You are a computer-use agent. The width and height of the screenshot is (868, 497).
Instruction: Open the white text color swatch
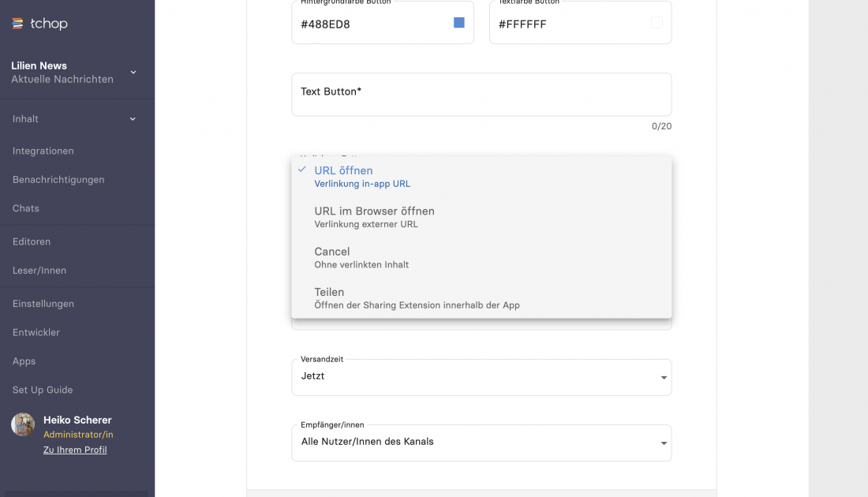pos(656,23)
